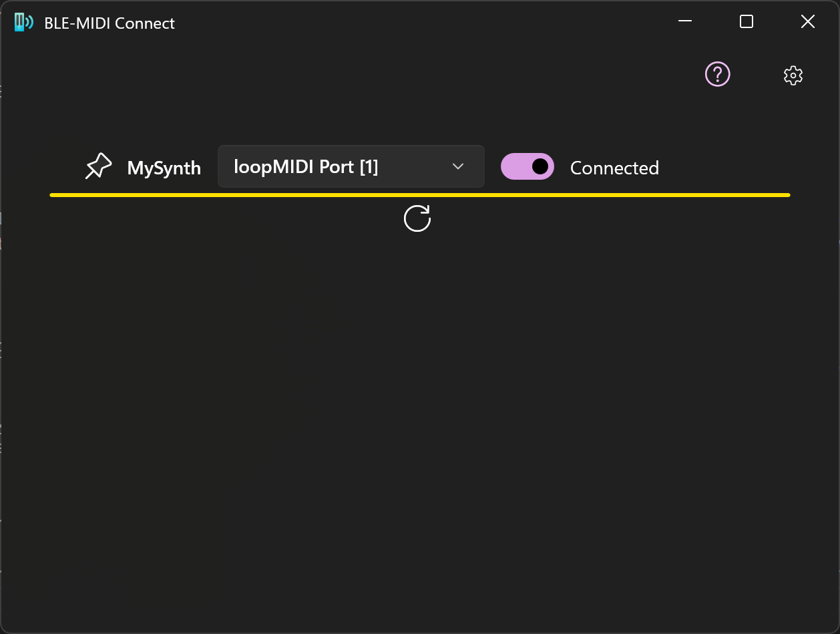Image resolution: width=840 pixels, height=634 pixels.
Task: Close the BLE-MIDI Connect window
Action: (x=808, y=21)
